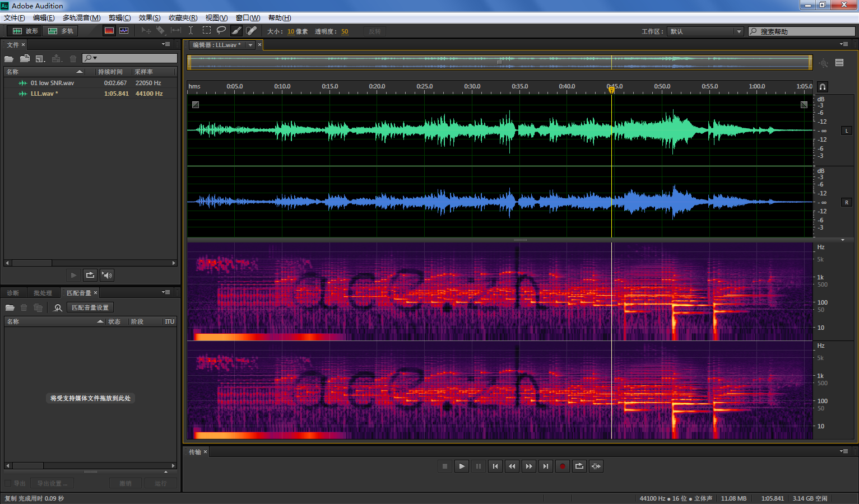Click the 匹配音量设置 button
The width and height of the screenshot is (859, 504).
tap(90, 307)
